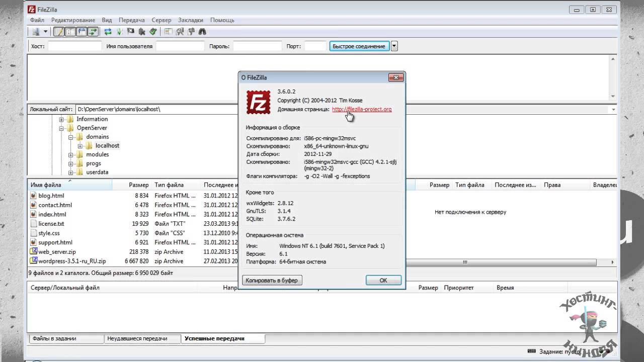Click the Disconnect from server icon
644x362 pixels.
tap(142, 32)
